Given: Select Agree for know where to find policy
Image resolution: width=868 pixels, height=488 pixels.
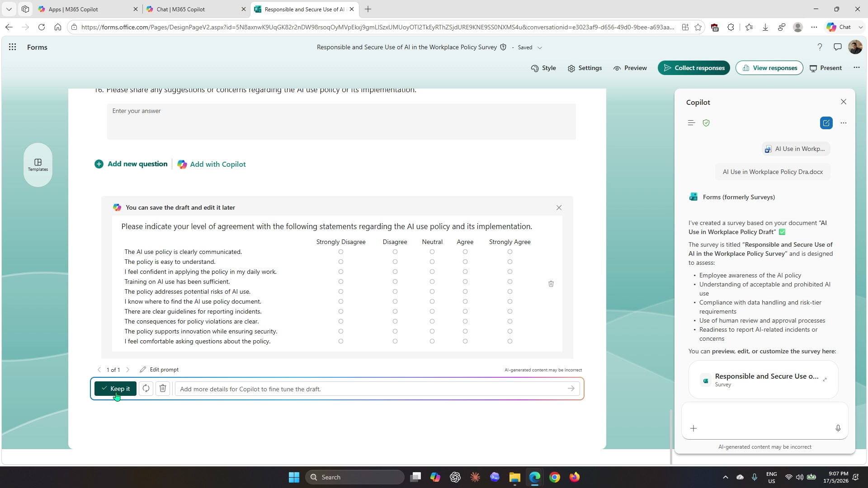Looking at the screenshot, I should tap(465, 301).
